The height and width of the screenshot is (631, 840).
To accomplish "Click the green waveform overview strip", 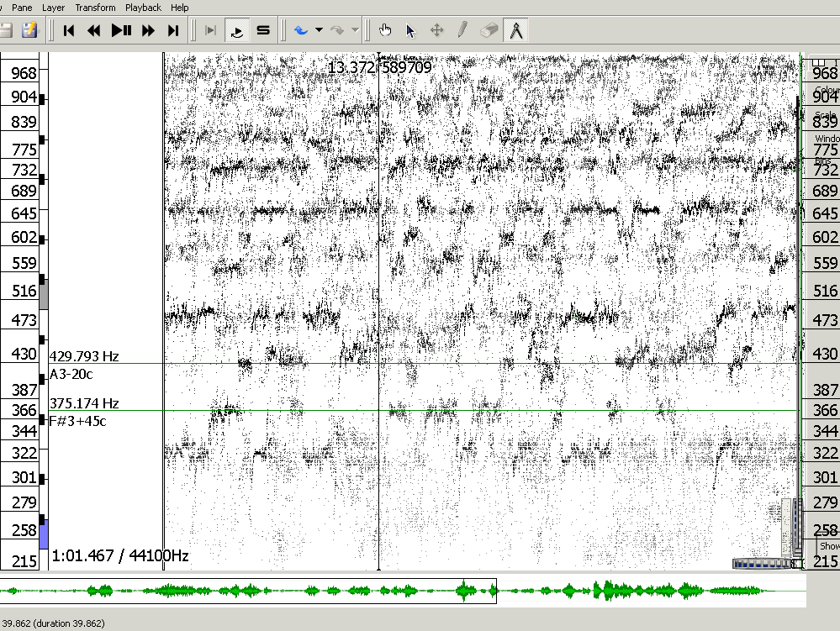I will pyautogui.click(x=402, y=591).
